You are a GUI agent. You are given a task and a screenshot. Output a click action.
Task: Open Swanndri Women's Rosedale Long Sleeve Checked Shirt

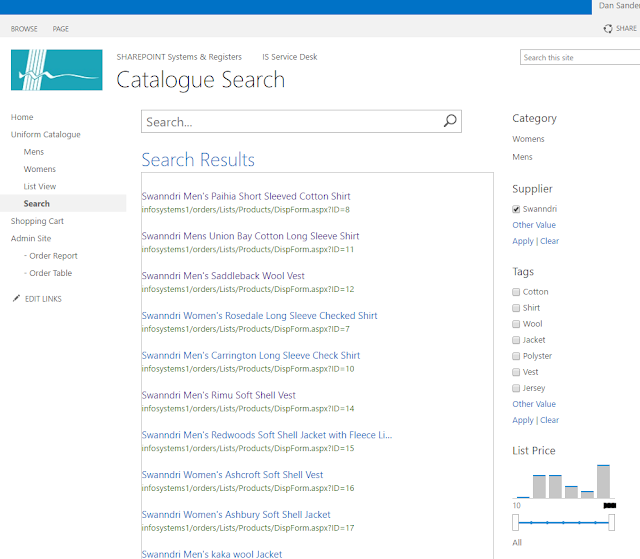click(x=259, y=315)
